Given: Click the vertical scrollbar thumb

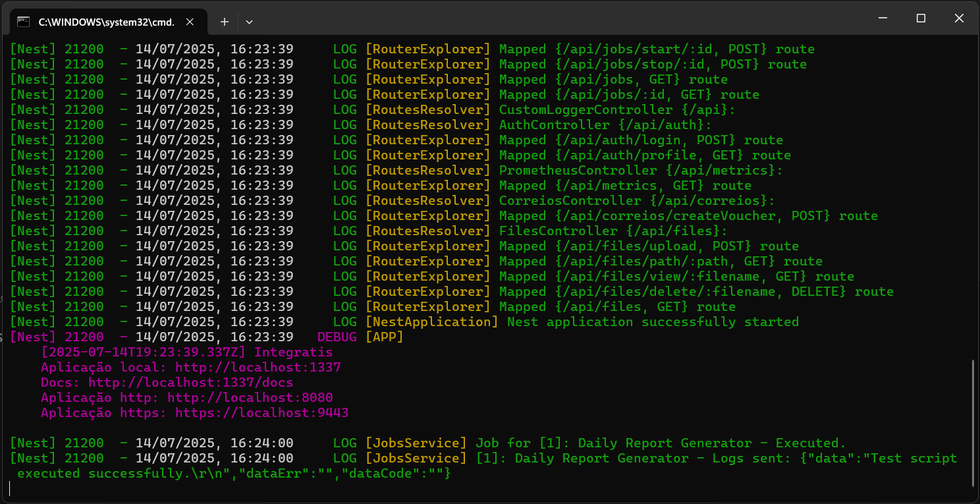Looking at the screenshot, I should (973, 422).
